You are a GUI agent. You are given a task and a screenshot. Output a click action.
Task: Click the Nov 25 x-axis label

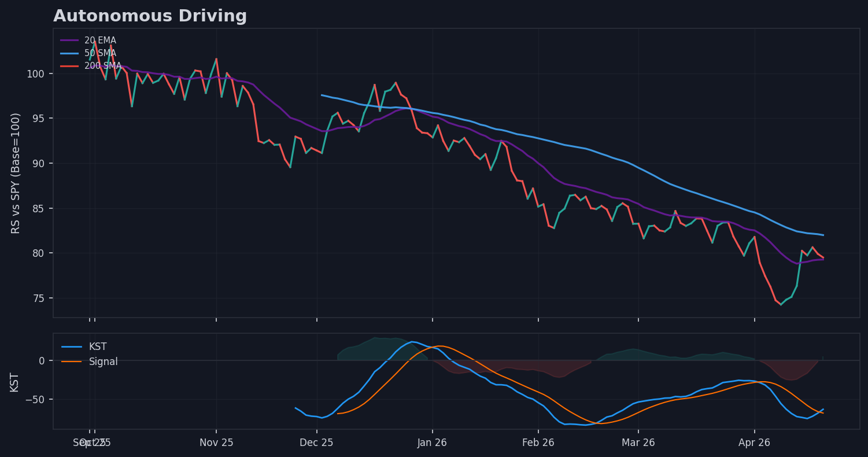pos(216,443)
